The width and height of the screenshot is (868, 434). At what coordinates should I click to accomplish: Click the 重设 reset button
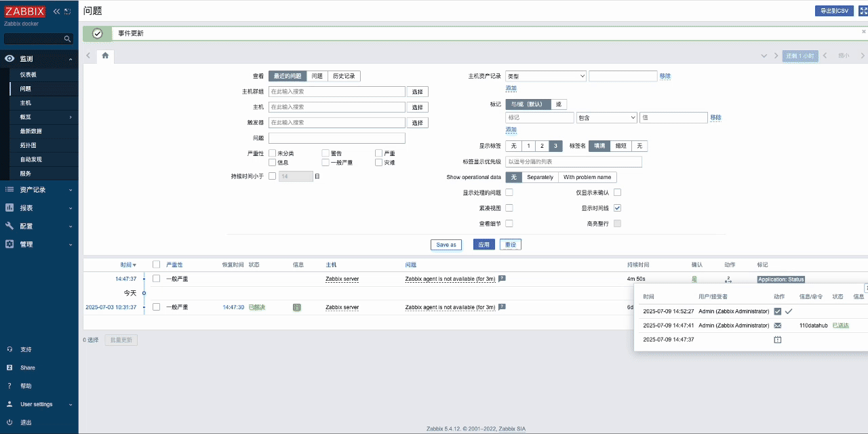(511, 245)
